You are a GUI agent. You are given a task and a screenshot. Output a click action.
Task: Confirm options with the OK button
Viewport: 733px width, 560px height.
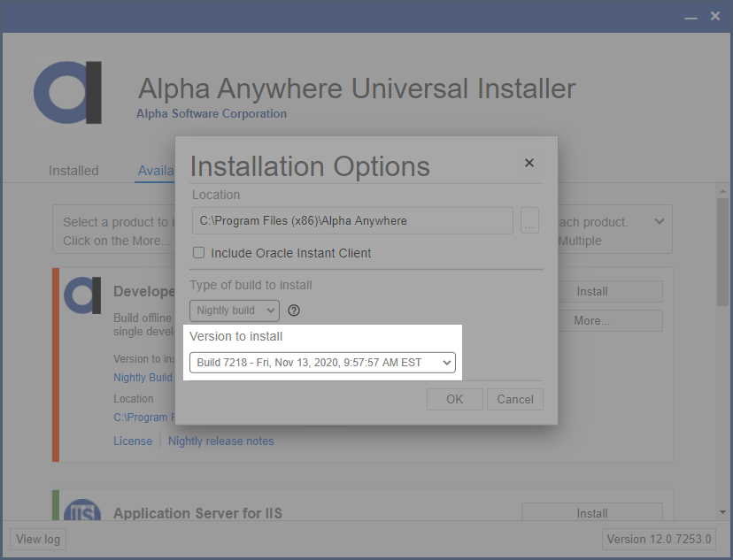(x=454, y=399)
